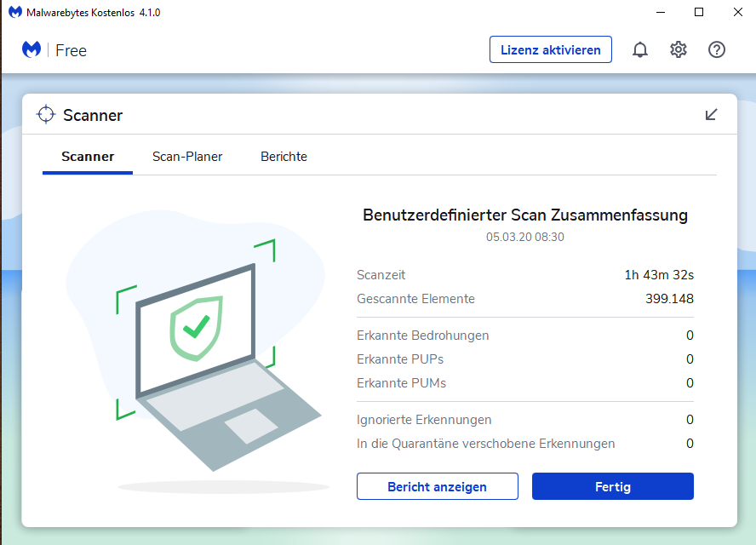This screenshot has width=756, height=545.
Task: Click the Gescannte Elemente value 399.148
Action: (x=669, y=299)
